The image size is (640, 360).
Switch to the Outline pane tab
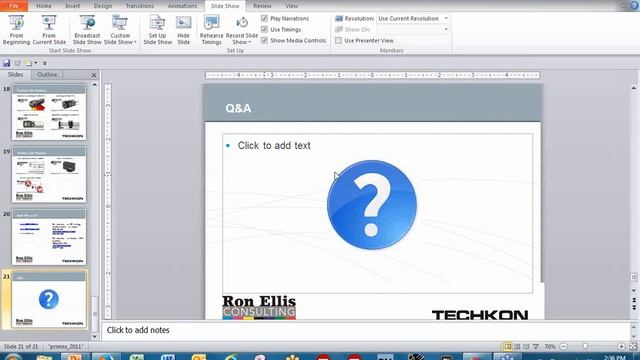click(x=47, y=75)
